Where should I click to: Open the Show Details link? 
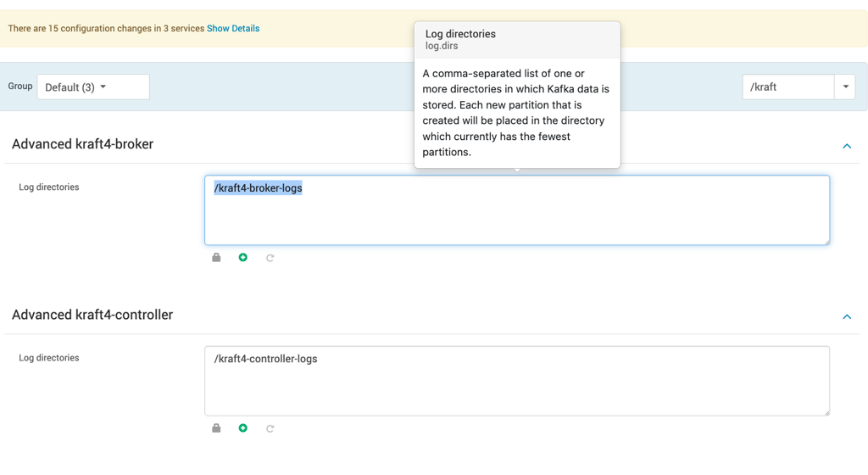click(233, 28)
